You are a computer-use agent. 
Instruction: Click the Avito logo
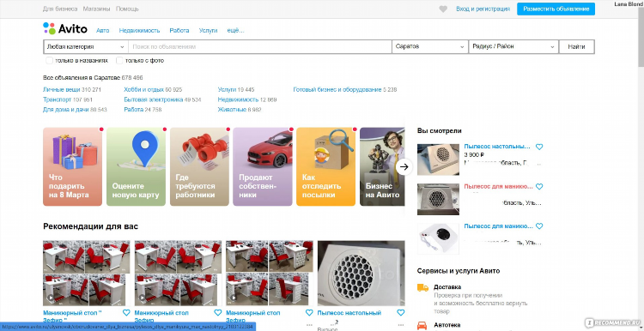coord(65,28)
